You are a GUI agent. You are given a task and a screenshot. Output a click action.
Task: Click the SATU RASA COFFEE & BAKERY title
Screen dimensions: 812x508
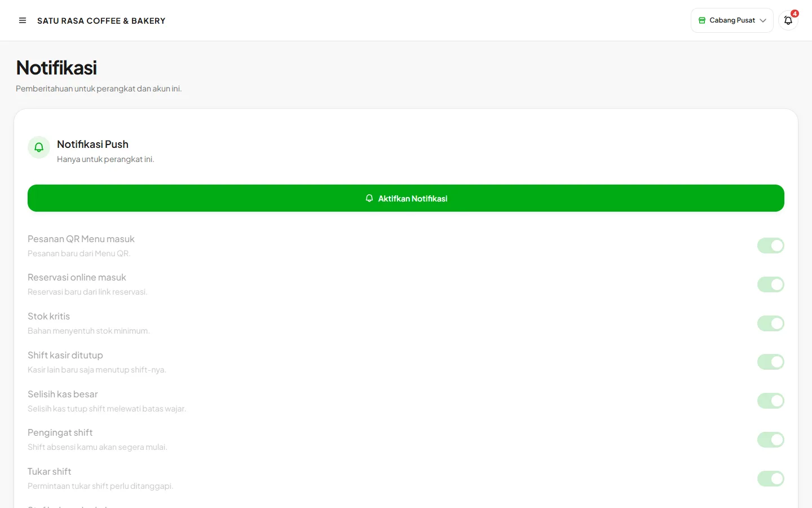(101, 21)
